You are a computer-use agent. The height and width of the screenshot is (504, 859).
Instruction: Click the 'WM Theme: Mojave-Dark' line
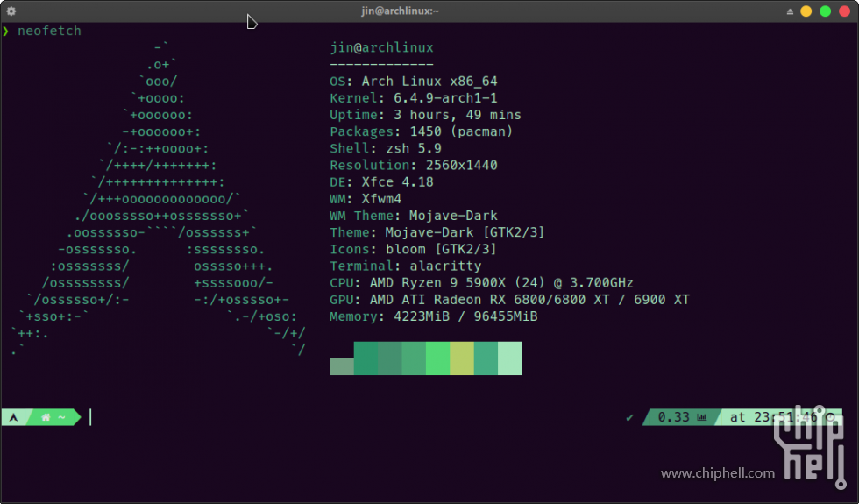pyautogui.click(x=414, y=216)
